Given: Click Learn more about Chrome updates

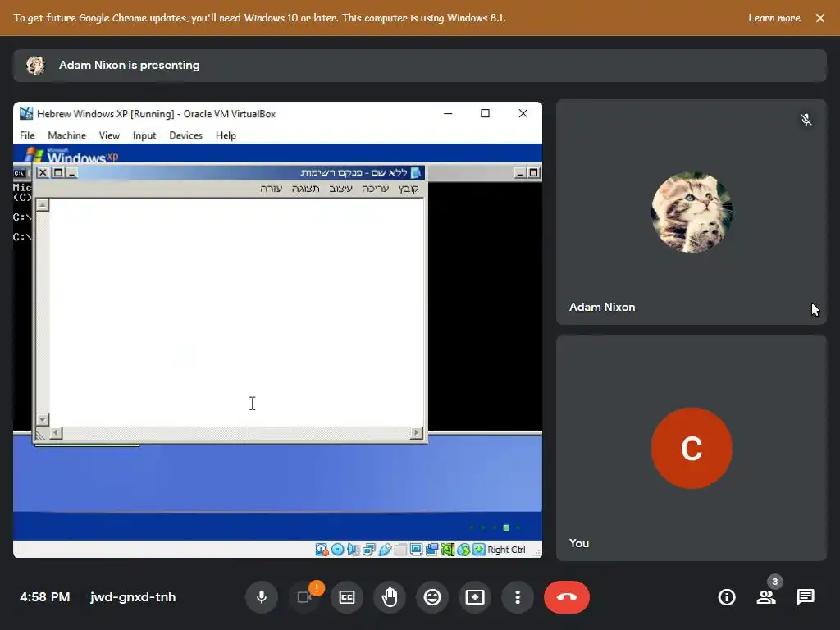Looking at the screenshot, I should pyautogui.click(x=774, y=18).
